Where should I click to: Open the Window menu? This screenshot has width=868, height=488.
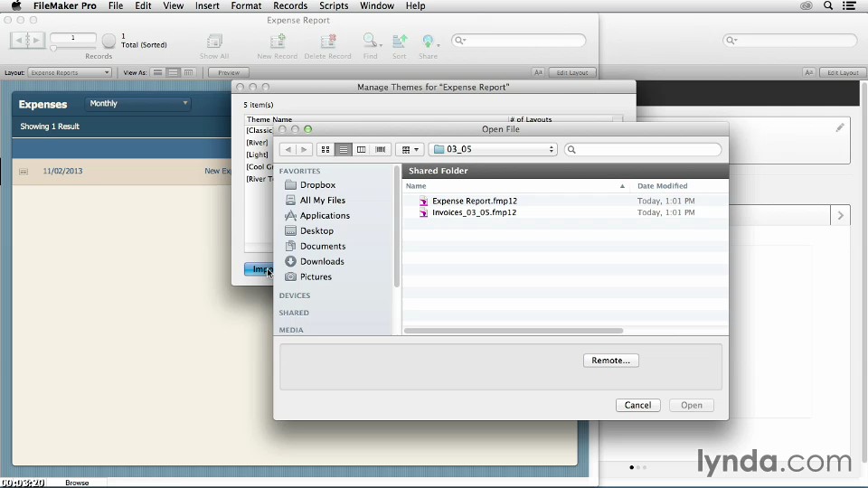pyautogui.click(x=377, y=5)
